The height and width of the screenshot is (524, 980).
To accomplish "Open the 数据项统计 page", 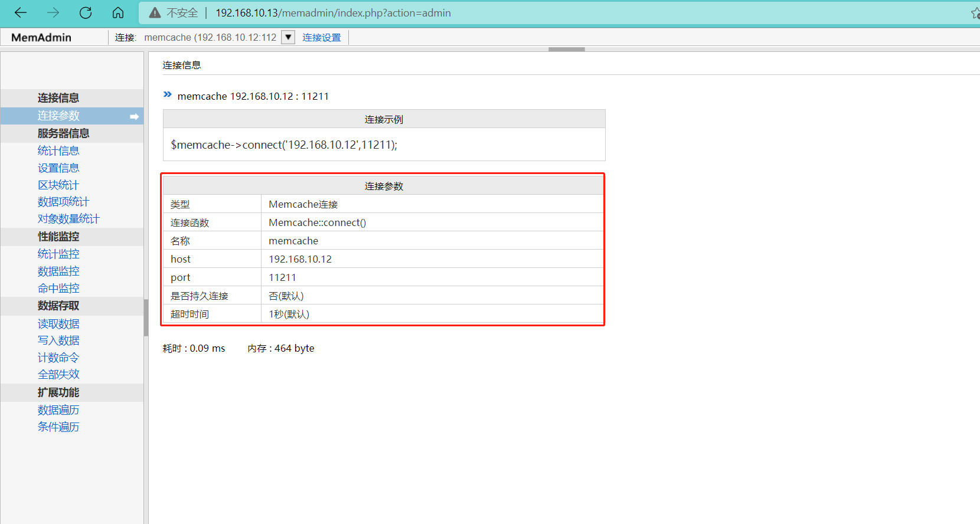I will click(x=64, y=202).
